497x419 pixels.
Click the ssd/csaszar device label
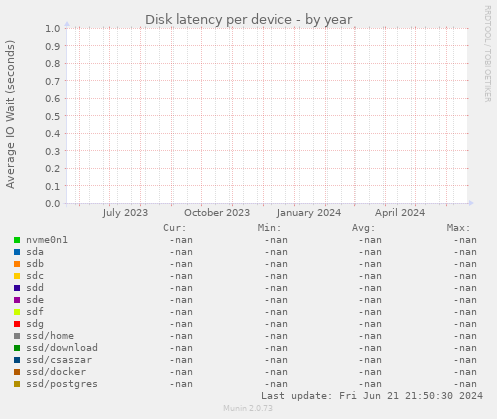(x=59, y=360)
